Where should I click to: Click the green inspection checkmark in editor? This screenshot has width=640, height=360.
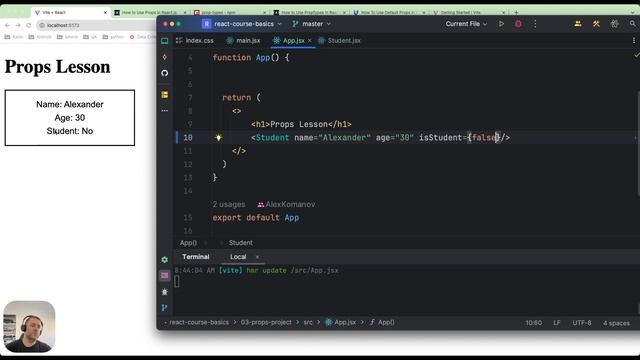pos(636,55)
